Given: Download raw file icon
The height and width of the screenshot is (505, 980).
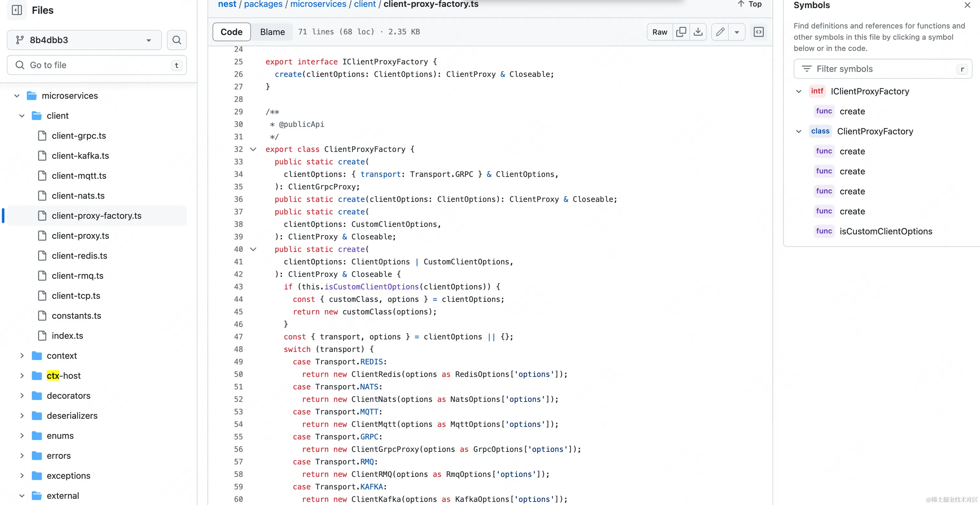Looking at the screenshot, I should (x=698, y=32).
